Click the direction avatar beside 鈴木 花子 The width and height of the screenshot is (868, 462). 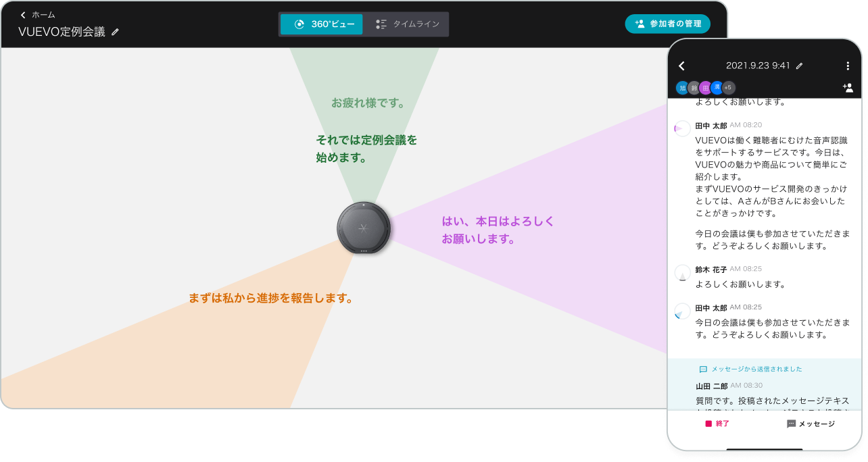(682, 273)
